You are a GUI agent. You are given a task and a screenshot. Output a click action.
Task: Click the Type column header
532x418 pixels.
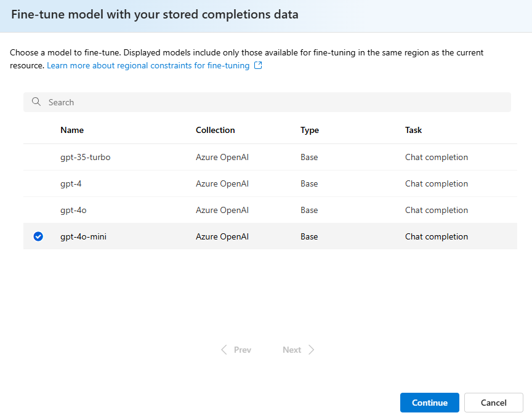click(x=310, y=130)
